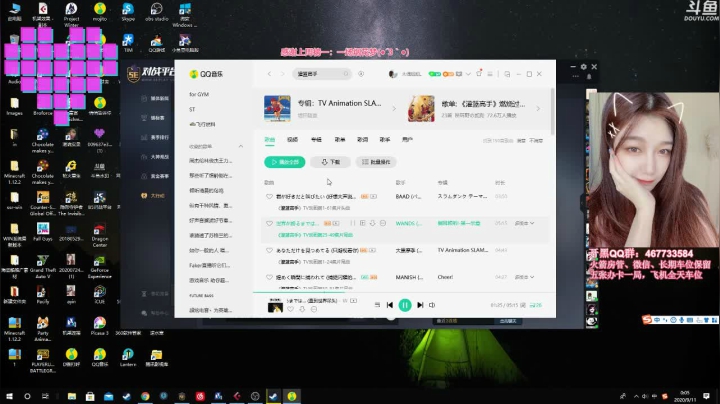Image resolution: width=720 pixels, height=404 pixels.
Task: Open play queue list at player bar right
Action: point(535,305)
